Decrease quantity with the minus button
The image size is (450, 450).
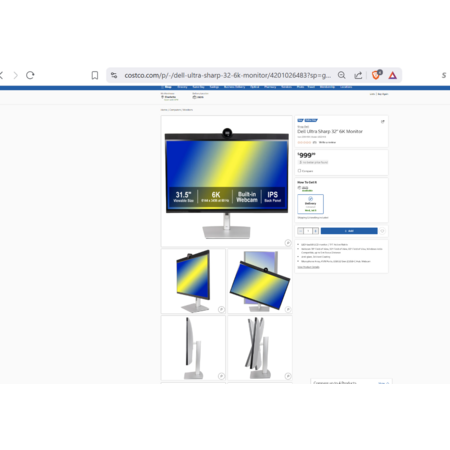point(300,231)
